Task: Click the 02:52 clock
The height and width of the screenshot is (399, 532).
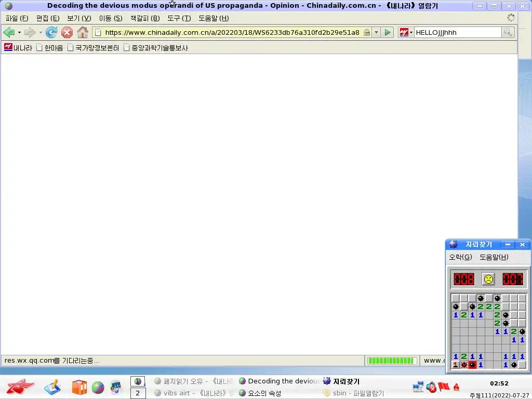Action: (x=499, y=383)
